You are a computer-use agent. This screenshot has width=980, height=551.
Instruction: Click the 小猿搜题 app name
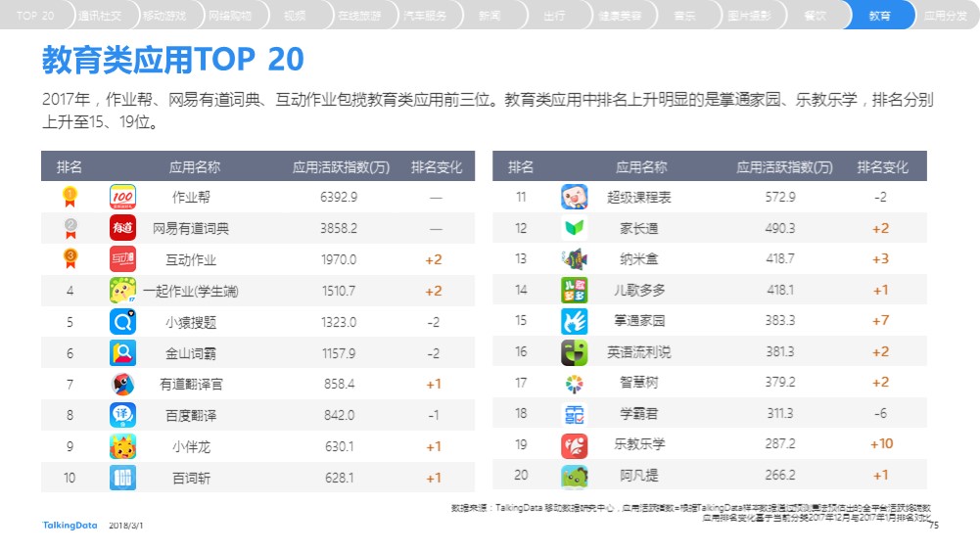(x=191, y=322)
